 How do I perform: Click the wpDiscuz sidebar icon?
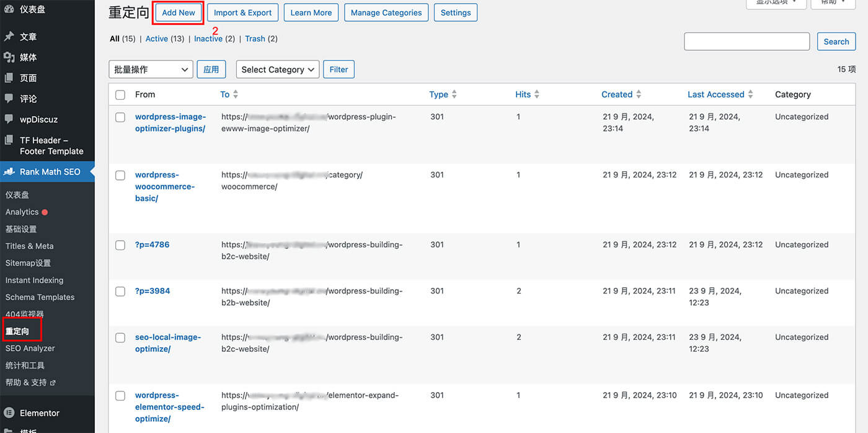click(x=9, y=119)
